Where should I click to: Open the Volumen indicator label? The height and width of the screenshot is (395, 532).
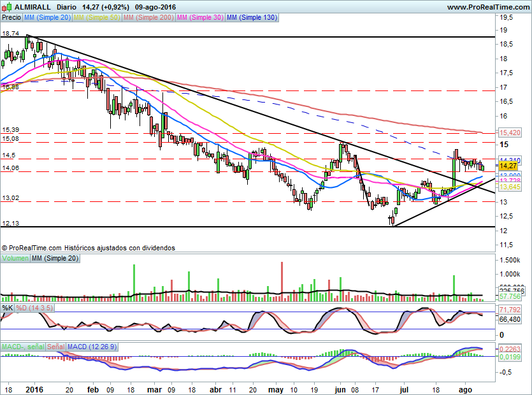click(x=15, y=258)
